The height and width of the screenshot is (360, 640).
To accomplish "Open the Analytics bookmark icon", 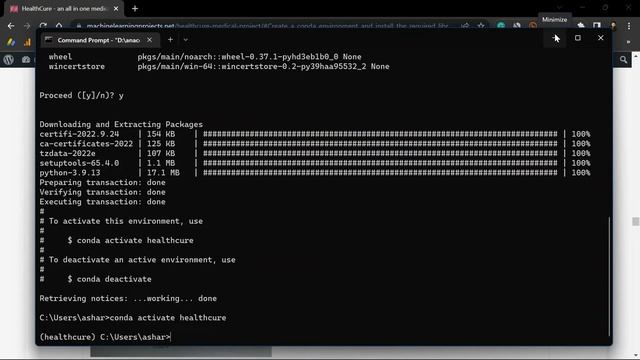I will click(27, 42).
